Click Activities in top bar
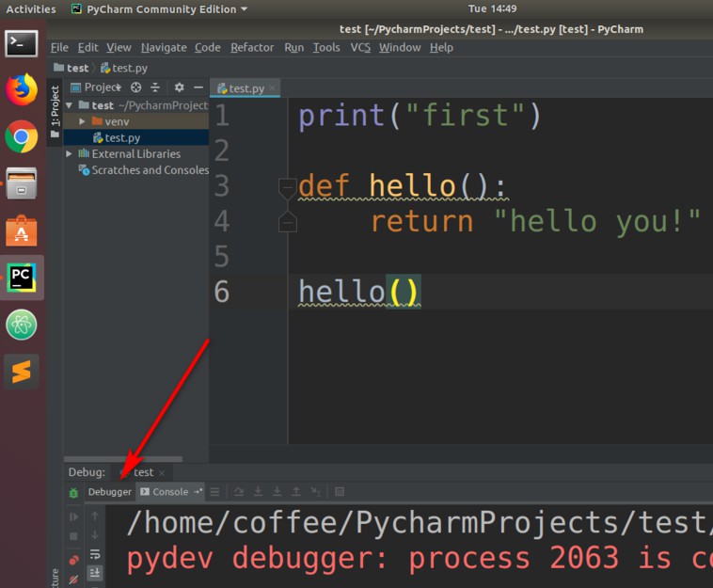 (30, 9)
